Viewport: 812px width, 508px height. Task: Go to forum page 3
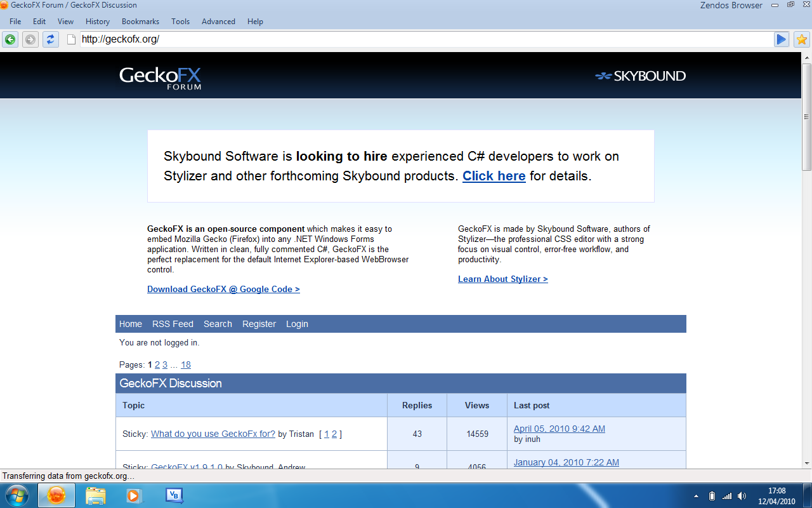(165, 364)
